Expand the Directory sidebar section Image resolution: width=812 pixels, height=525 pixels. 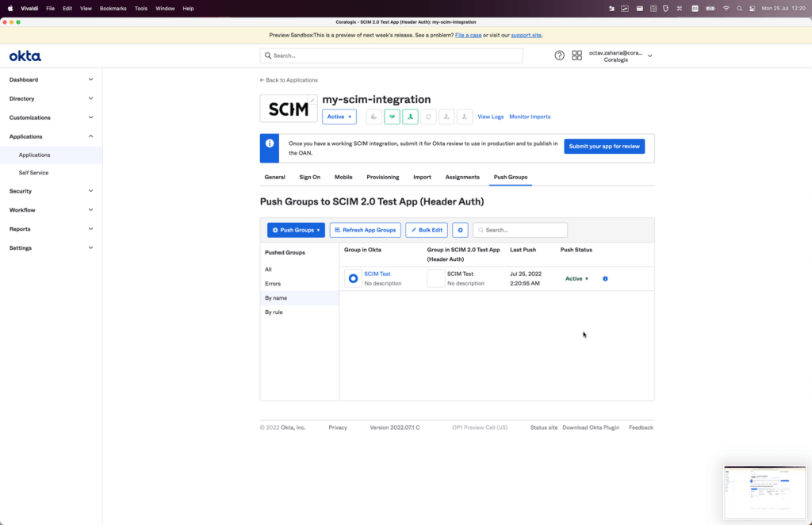click(51, 98)
